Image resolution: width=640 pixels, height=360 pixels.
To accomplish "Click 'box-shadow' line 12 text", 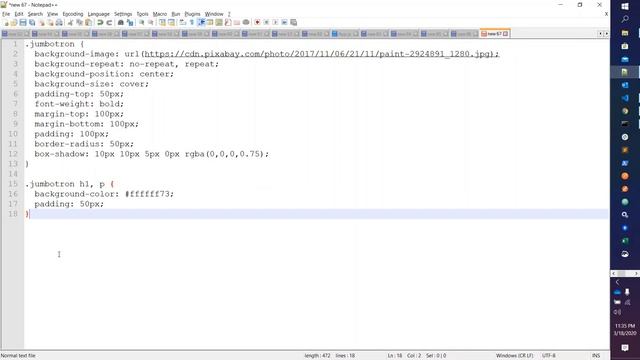I will [151, 154].
